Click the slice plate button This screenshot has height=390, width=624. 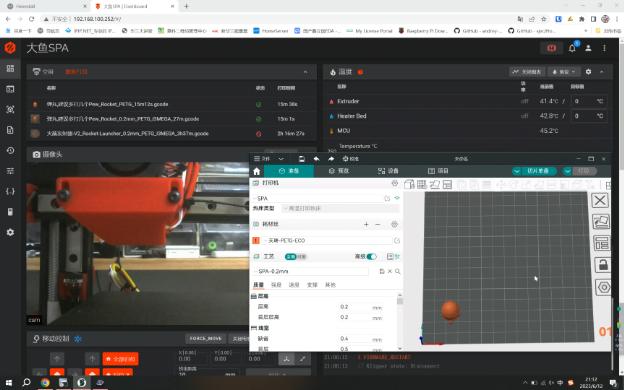[538, 171]
